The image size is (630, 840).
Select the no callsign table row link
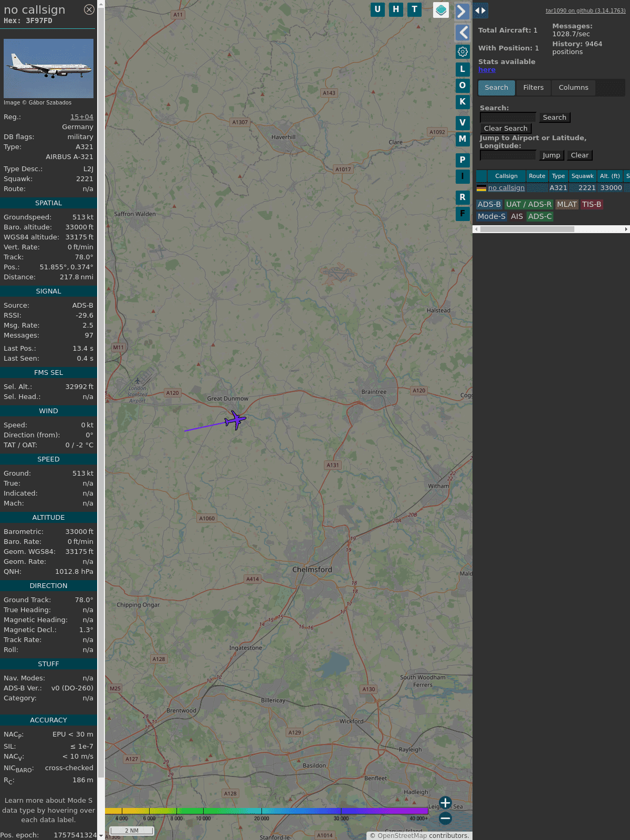coord(506,188)
